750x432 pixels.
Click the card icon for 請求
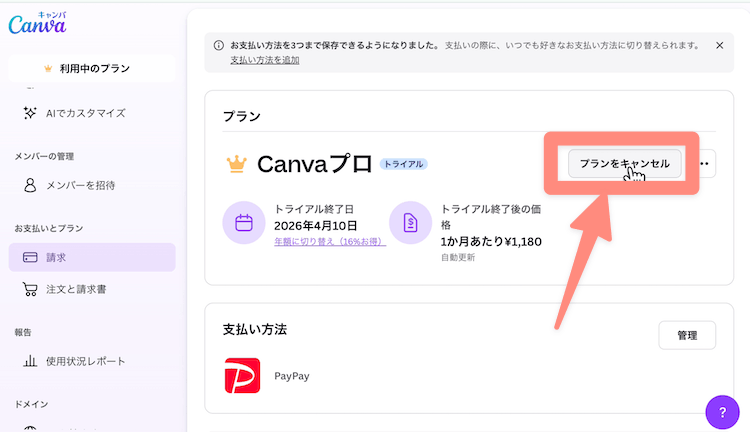pyautogui.click(x=30, y=257)
